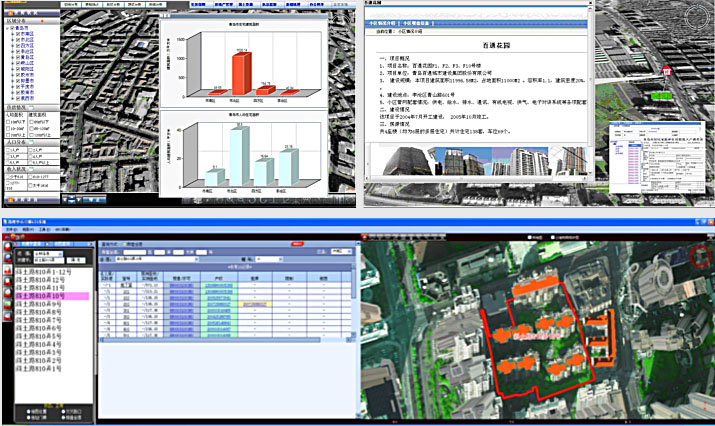715x426 pixels.
Task: Select the second icon in the bottom window's left sidebar
Action: (x=8, y=258)
